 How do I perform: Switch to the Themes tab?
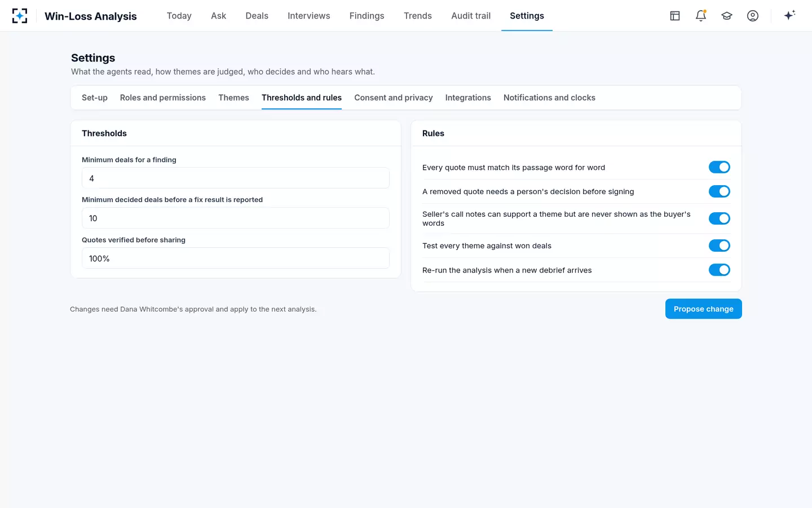click(234, 98)
